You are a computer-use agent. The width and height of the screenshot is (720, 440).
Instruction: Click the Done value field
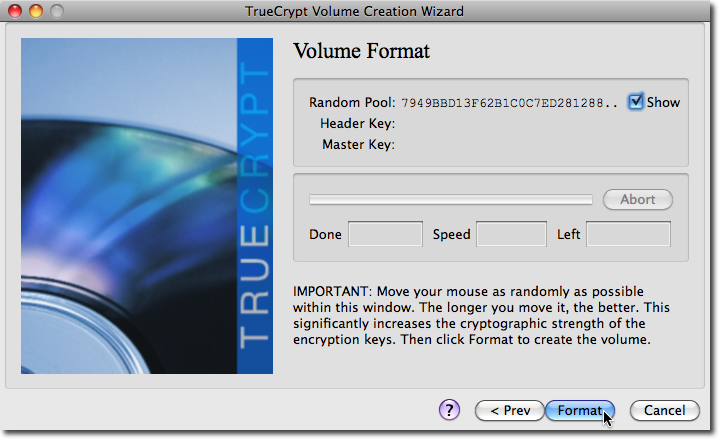coord(385,234)
